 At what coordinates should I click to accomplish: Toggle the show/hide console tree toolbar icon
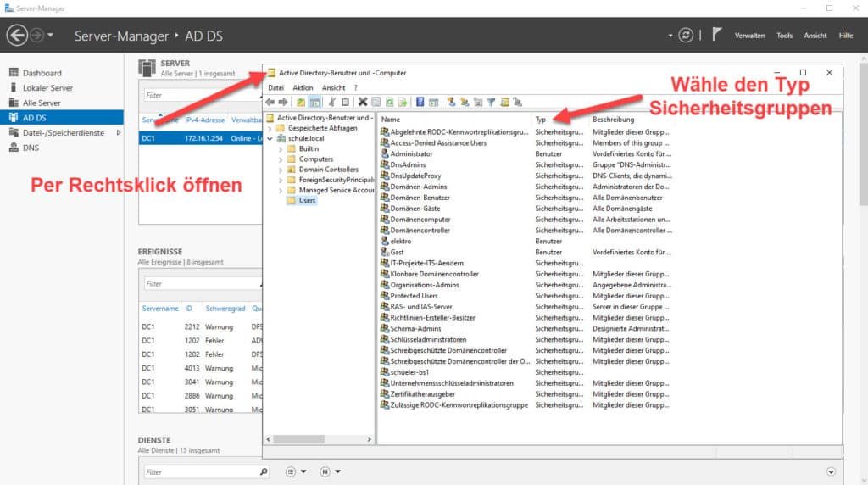click(x=314, y=102)
